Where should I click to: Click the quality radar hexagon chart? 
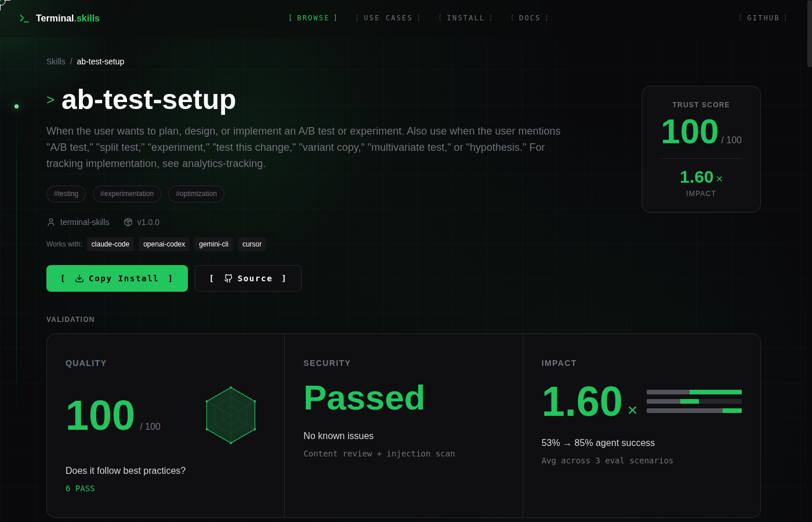coord(231,415)
